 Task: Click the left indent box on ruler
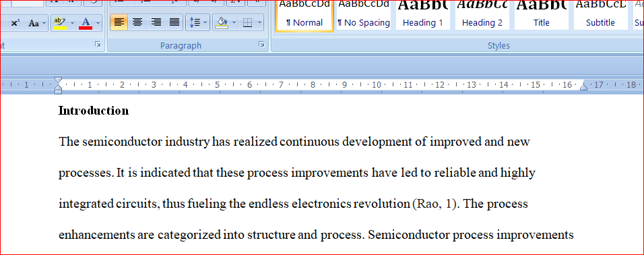[59, 92]
